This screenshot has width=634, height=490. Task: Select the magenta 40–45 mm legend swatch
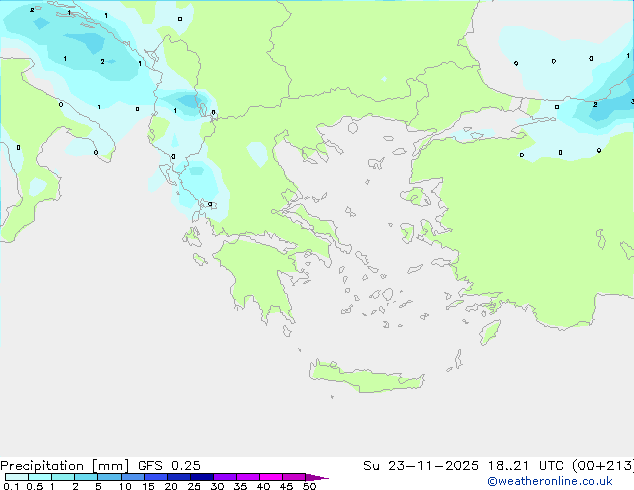coord(271,477)
